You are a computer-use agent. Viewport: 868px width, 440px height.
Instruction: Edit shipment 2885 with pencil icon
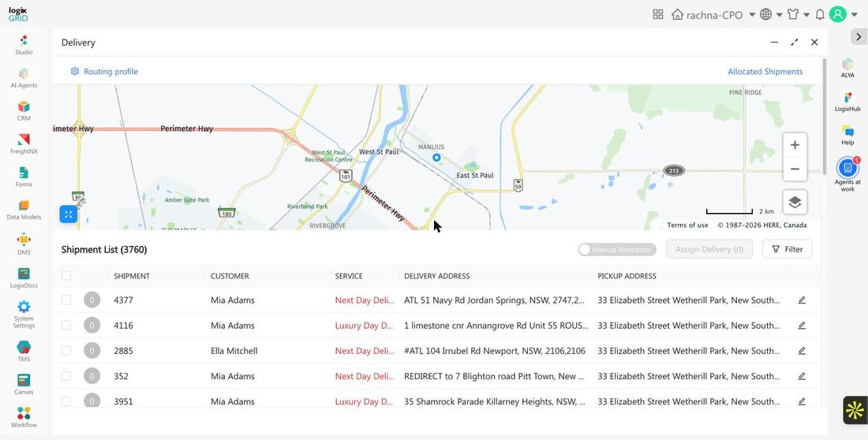pos(802,351)
